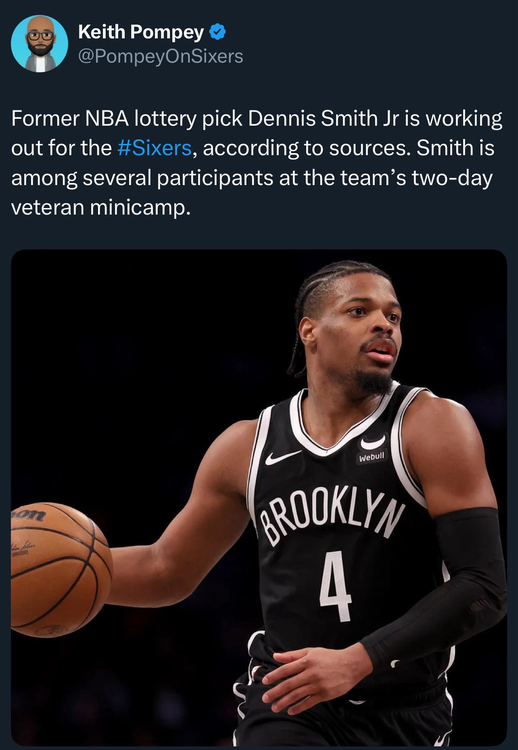
Task: Click the Webull sponsor patch
Action: 372,457
